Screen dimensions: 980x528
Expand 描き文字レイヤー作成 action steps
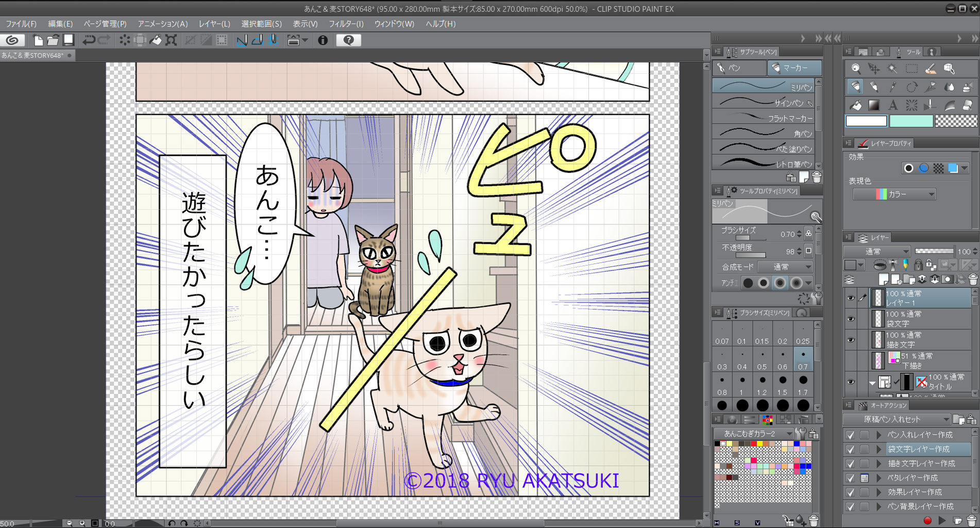point(879,464)
